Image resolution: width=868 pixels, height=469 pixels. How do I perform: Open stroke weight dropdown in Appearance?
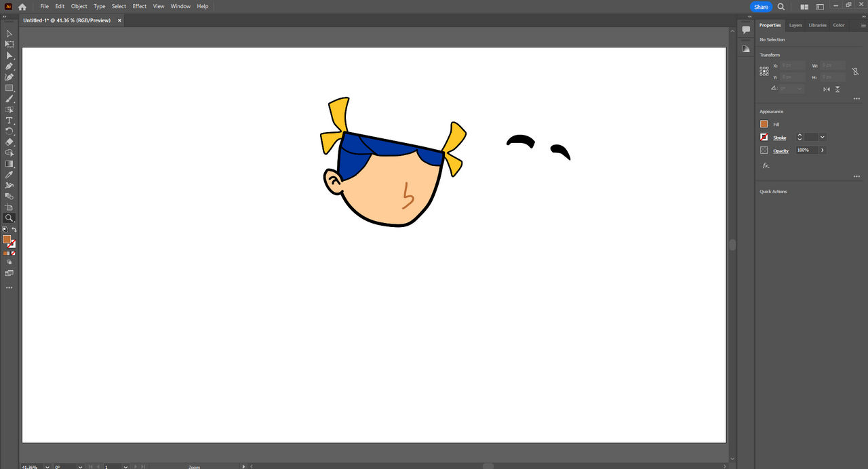click(x=823, y=137)
